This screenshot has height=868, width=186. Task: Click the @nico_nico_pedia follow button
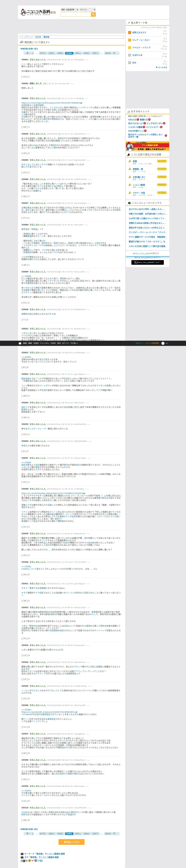coord(147,262)
